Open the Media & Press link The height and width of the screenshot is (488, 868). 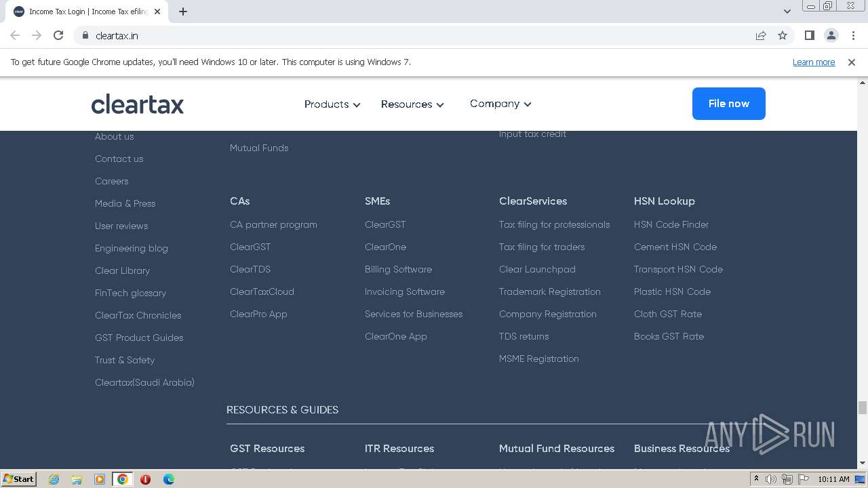click(125, 203)
